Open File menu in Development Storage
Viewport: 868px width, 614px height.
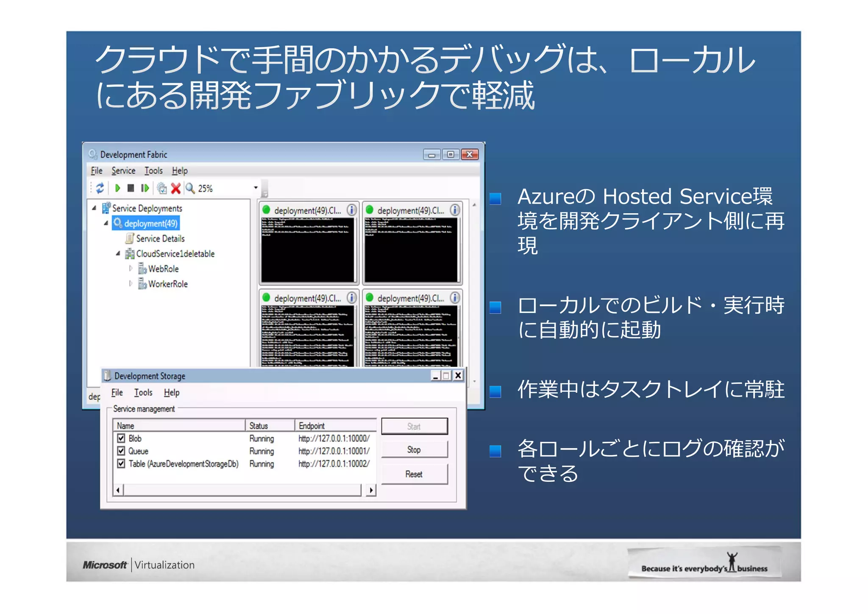tap(117, 393)
